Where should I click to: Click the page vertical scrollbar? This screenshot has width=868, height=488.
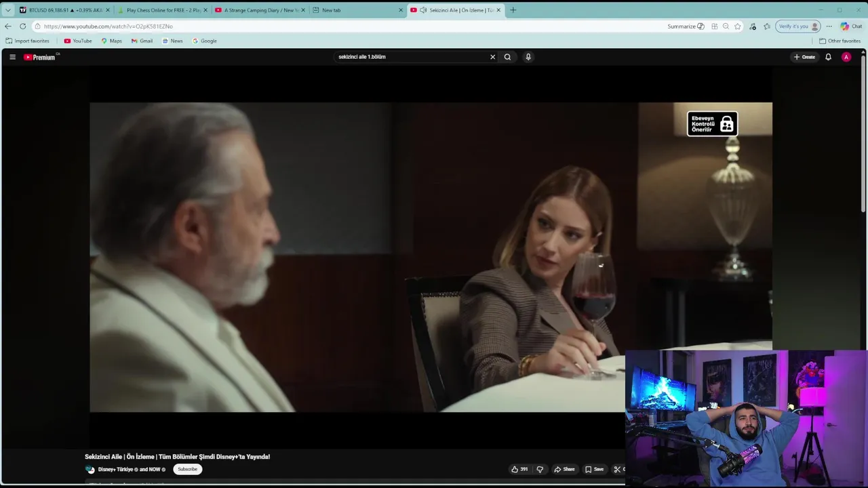click(x=864, y=136)
